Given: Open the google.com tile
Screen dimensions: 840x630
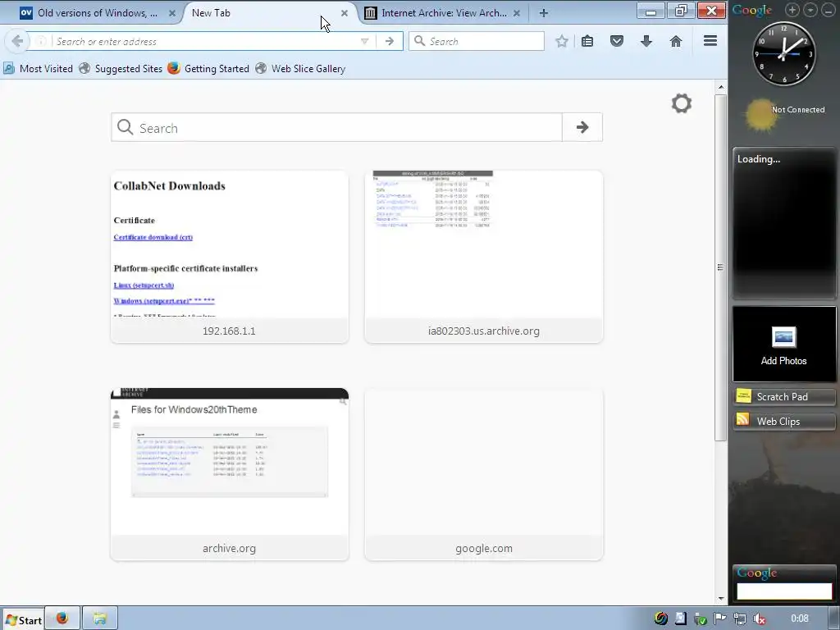Looking at the screenshot, I should tap(484, 474).
